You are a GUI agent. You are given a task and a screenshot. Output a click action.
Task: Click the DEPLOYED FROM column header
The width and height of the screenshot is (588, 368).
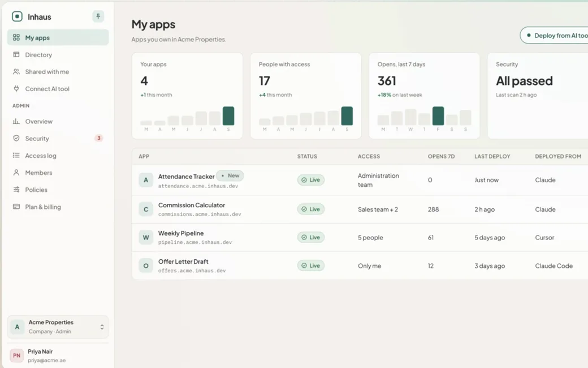coord(558,156)
